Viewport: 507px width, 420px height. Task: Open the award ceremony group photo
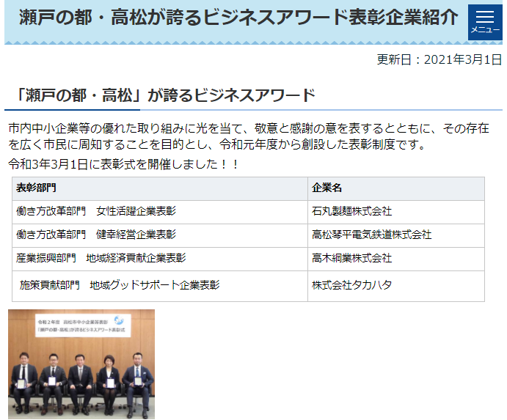81,364
